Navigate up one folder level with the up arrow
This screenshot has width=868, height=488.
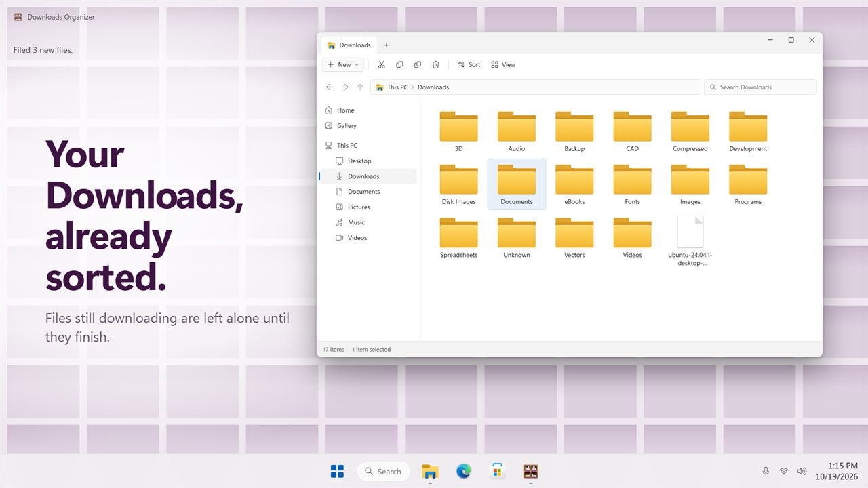360,87
